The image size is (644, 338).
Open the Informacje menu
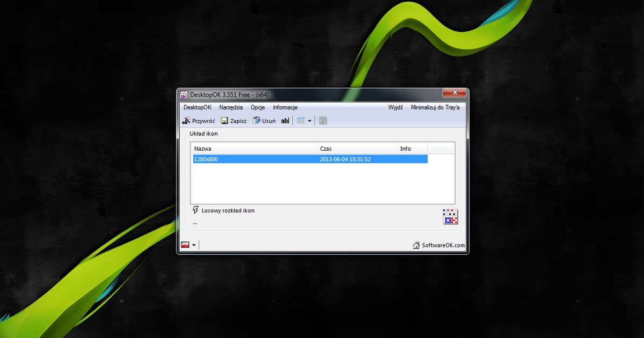coord(285,107)
